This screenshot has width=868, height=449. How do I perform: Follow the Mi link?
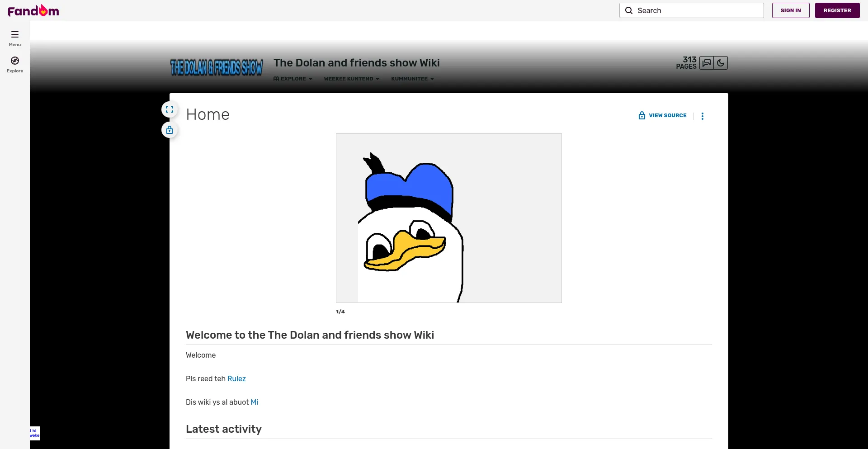(x=254, y=402)
